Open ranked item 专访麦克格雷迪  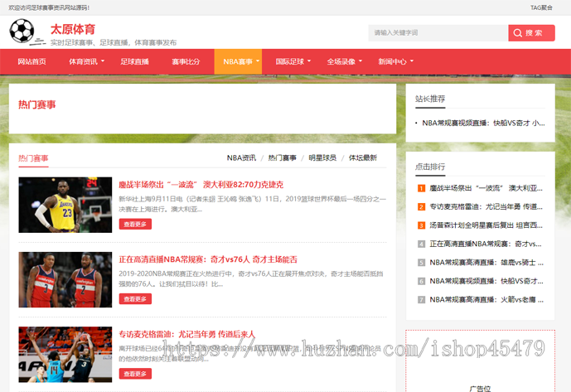point(486,207)
